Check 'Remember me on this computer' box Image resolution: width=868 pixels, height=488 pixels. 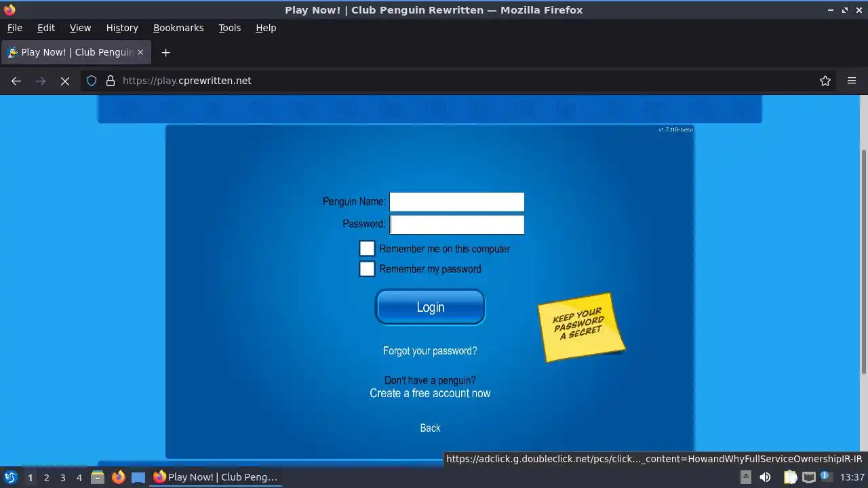click(x=367, y=249)
